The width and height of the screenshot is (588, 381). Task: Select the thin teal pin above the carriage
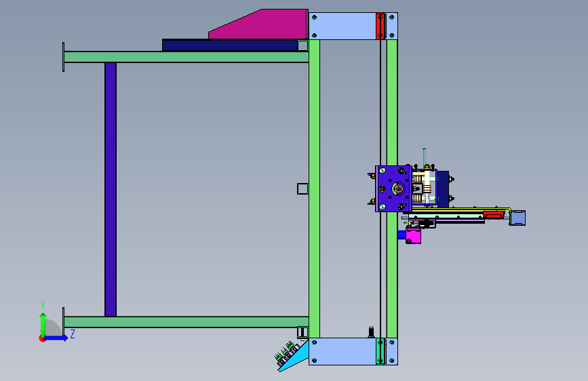(424, 157)
